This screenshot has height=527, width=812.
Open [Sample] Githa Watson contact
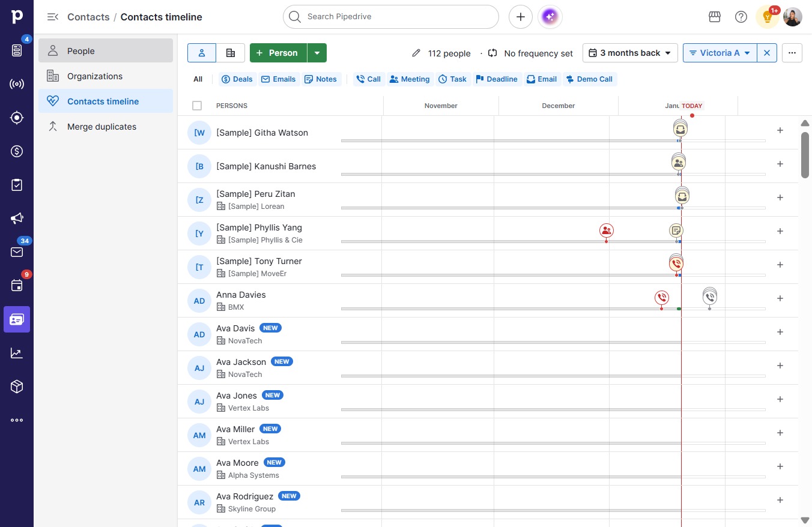[262, 133]
